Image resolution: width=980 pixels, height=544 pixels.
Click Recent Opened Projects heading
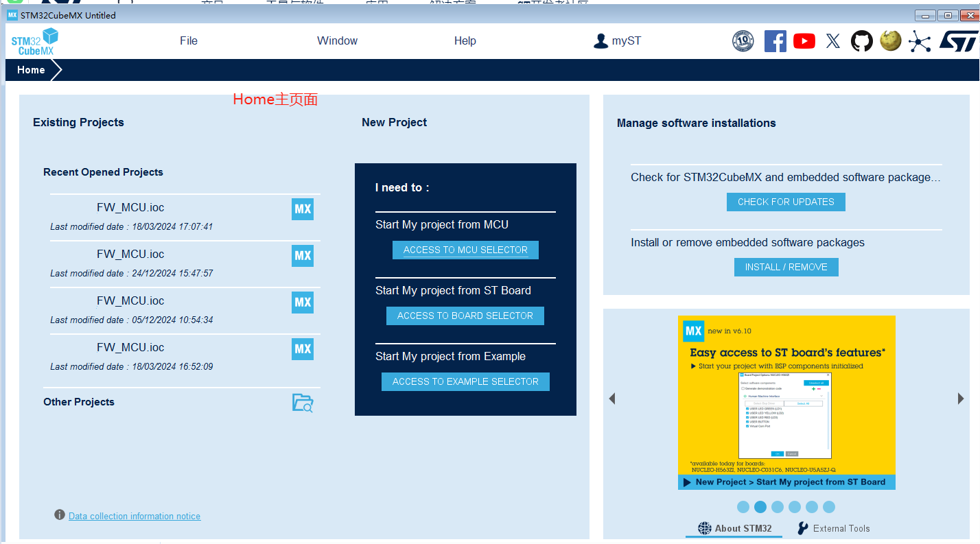pyautogui.click(x=103, y=172)
